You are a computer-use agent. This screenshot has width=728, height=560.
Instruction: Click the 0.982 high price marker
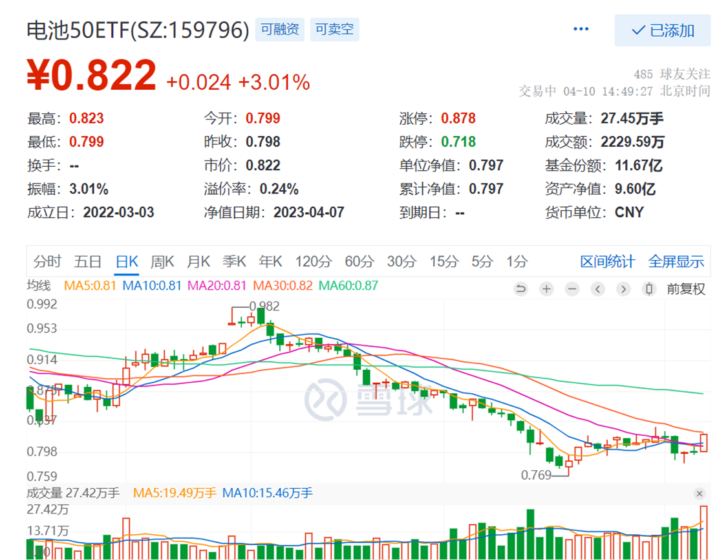[x=264, y=307]
